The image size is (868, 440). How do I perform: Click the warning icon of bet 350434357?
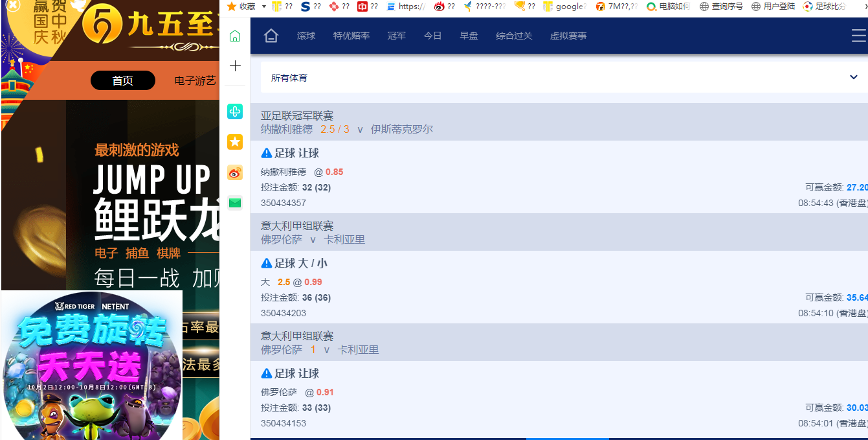pos(266,153)
